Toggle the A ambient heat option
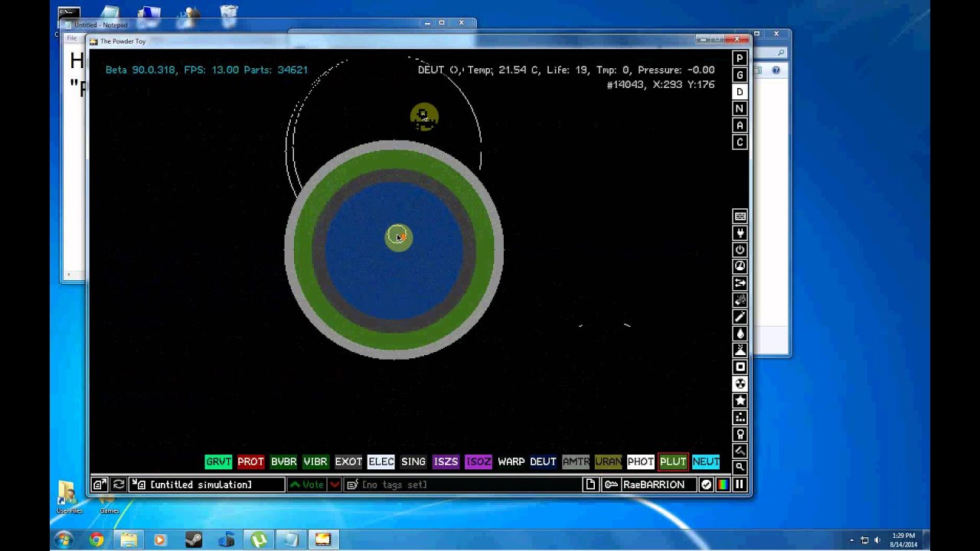This screenshot has height=551, width=980. click(740, 126)
